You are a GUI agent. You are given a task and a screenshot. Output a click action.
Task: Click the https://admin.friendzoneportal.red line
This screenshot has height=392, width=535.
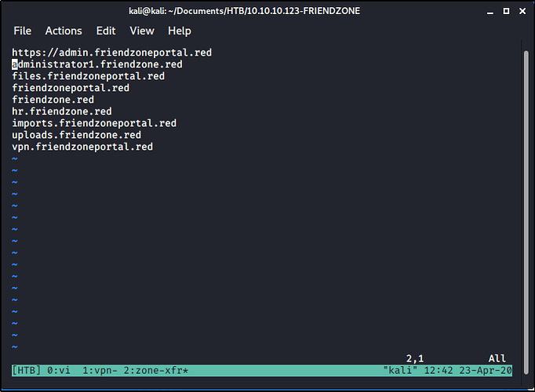[111, 53]
